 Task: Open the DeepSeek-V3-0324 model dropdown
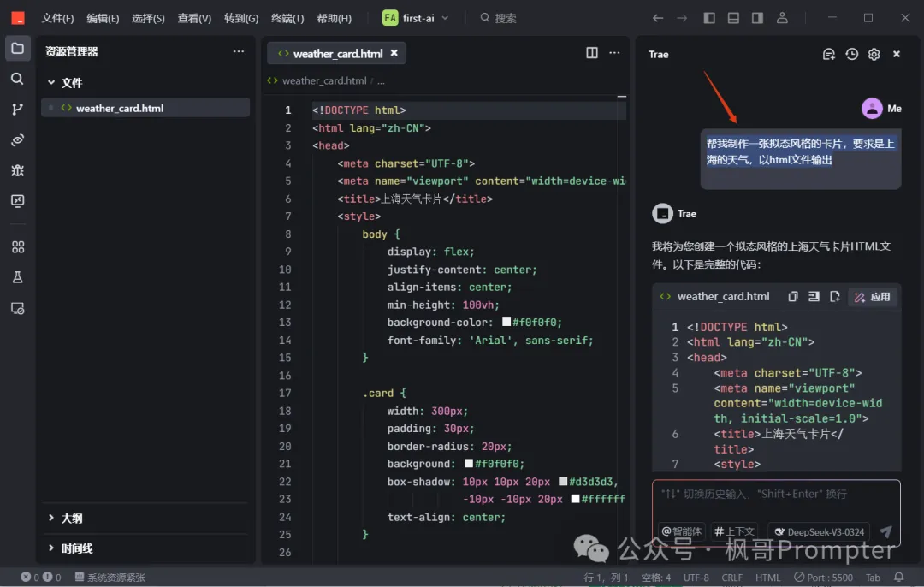click(818, 531)
